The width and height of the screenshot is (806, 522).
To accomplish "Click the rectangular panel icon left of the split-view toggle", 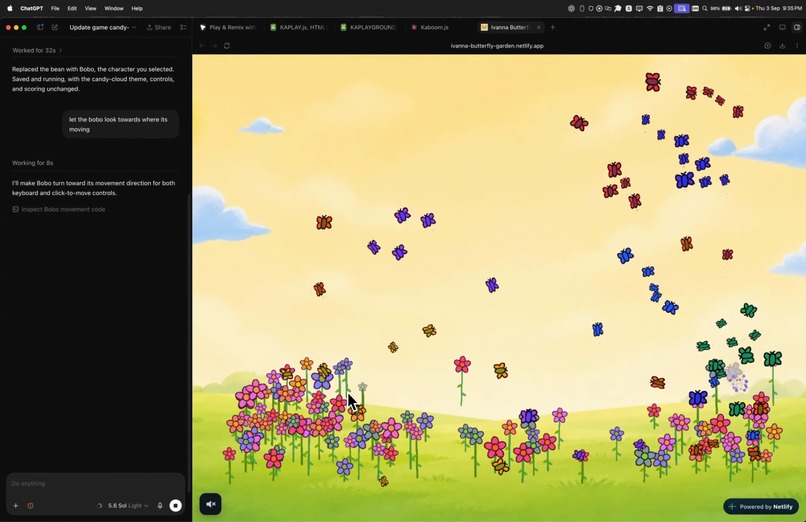I will (x=782, y=27).
